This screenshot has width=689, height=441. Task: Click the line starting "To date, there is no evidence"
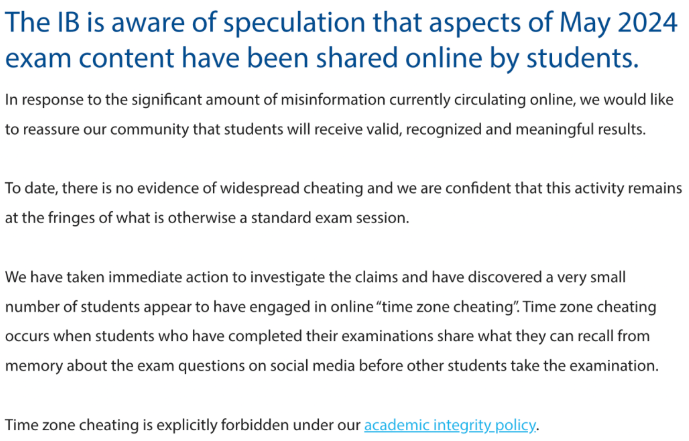click(343, 188)
